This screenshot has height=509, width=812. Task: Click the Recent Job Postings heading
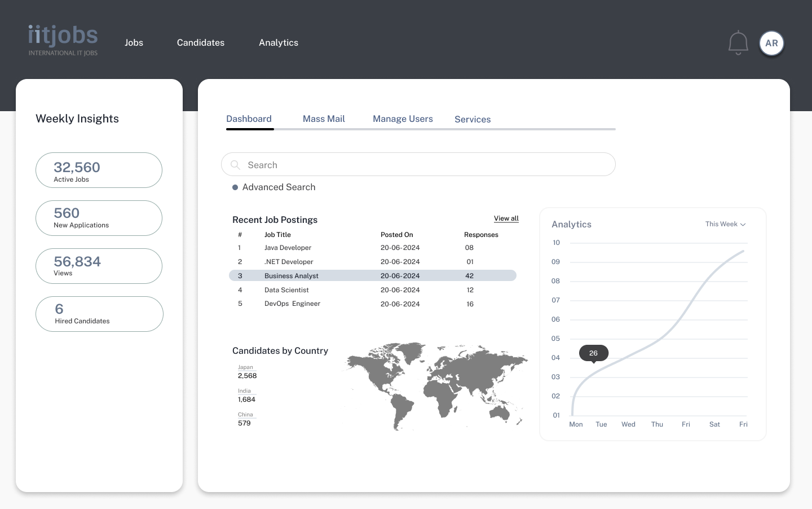[275, 220]
